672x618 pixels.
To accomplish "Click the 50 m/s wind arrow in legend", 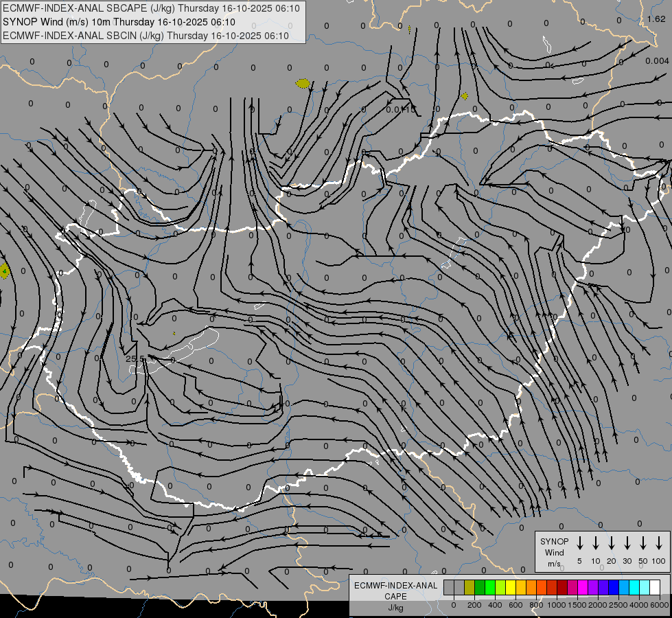I will point(643,543).
